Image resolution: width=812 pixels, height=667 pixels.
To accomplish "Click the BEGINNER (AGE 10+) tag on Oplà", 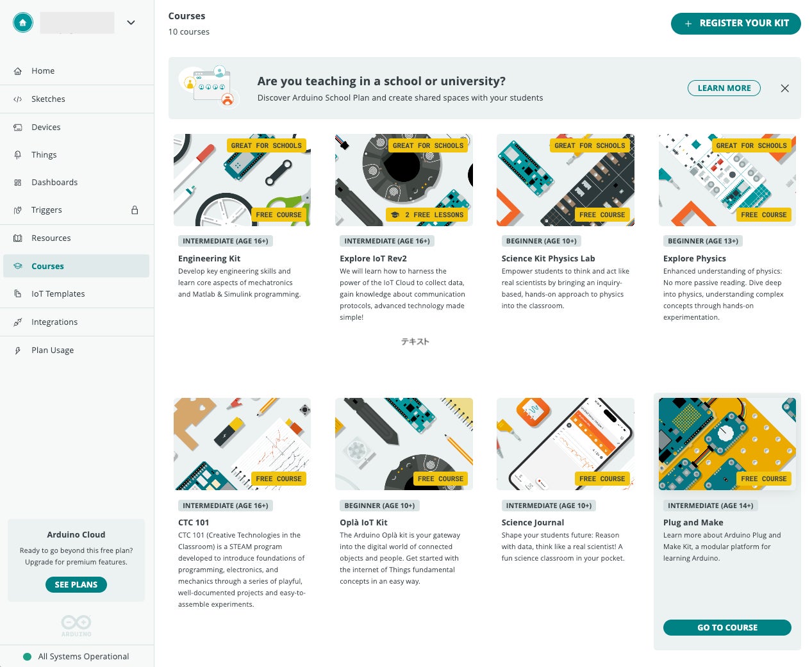I will [x=379, y=506].
